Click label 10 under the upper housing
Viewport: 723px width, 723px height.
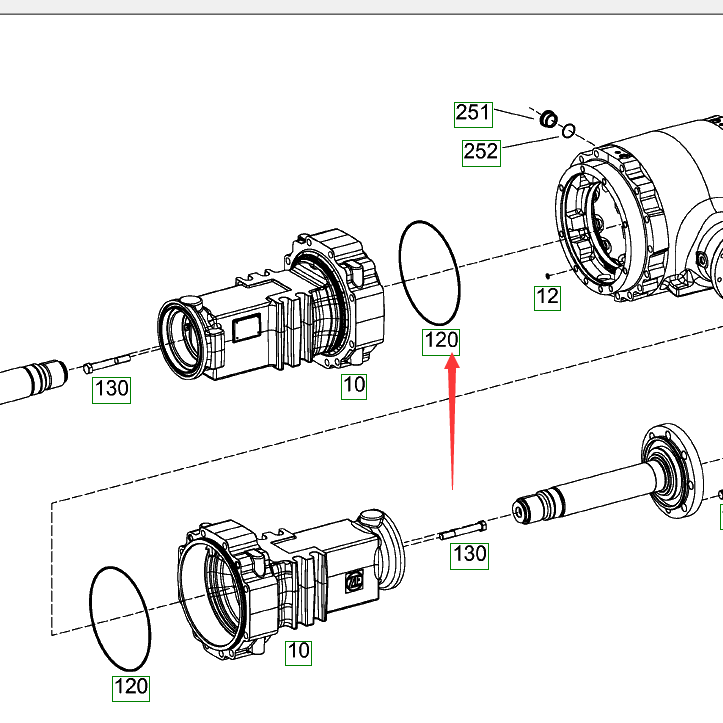[x=354, y=385]
